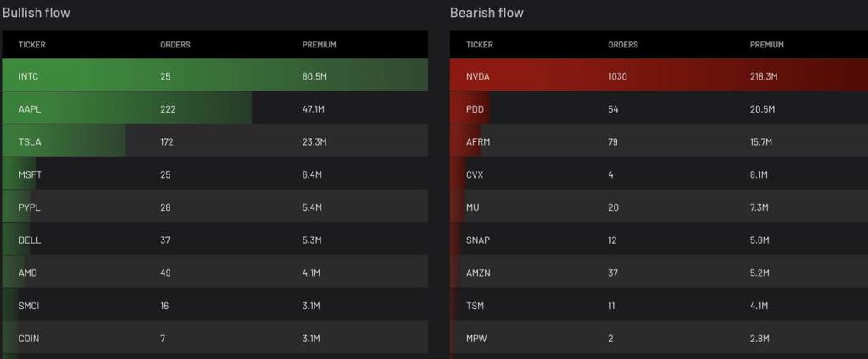Sort bearish table by PREMIUM column header
The image size is (868, 359).
766,45
